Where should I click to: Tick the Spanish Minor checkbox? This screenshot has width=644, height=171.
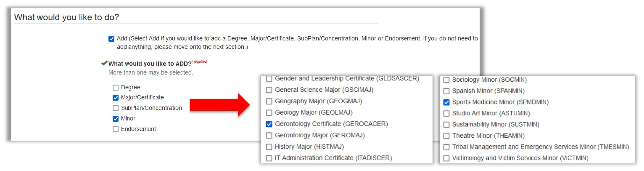point(446,91)
